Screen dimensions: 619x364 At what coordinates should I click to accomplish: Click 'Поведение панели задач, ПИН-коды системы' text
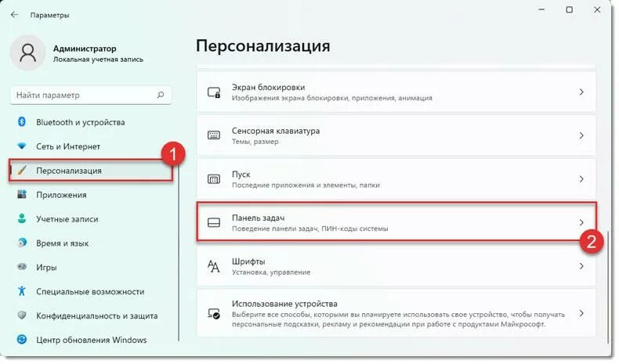310,229
